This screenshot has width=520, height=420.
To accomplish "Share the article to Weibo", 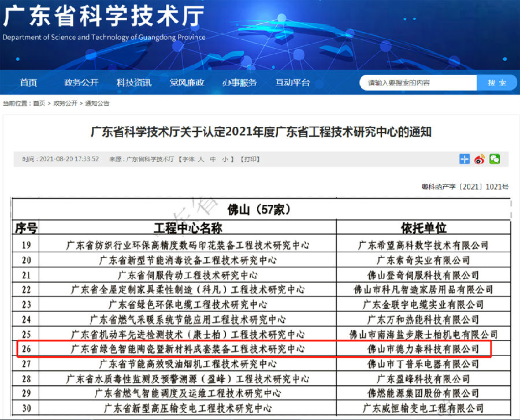I will pos(480,159).
